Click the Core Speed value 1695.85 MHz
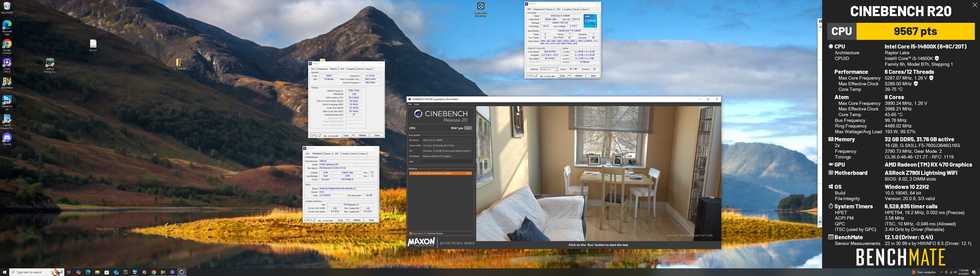The width and height of the screenshot is (980, 276). tap(550, 52)
